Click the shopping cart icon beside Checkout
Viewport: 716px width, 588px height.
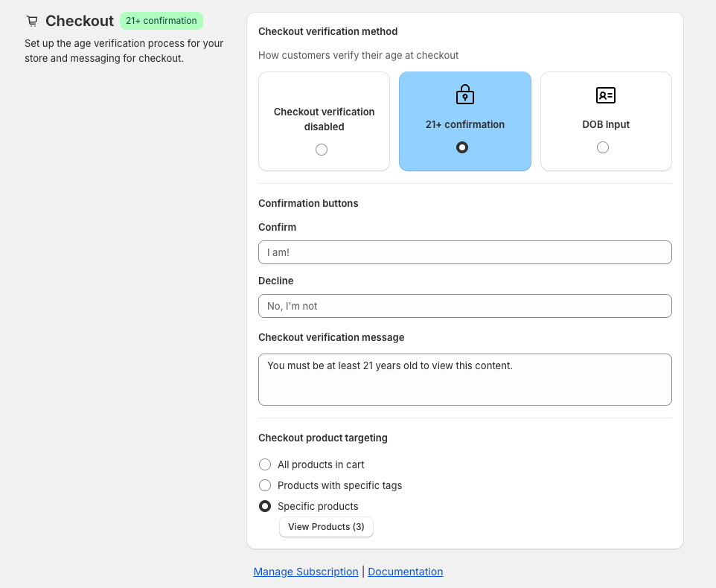click(x=31, y=21)
